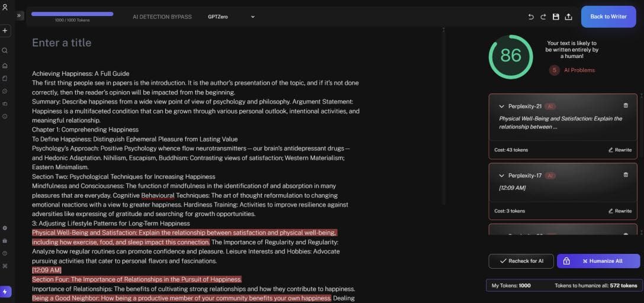
Task: Delete the Perplexity-21 problem card
Action: click(626, 106)
